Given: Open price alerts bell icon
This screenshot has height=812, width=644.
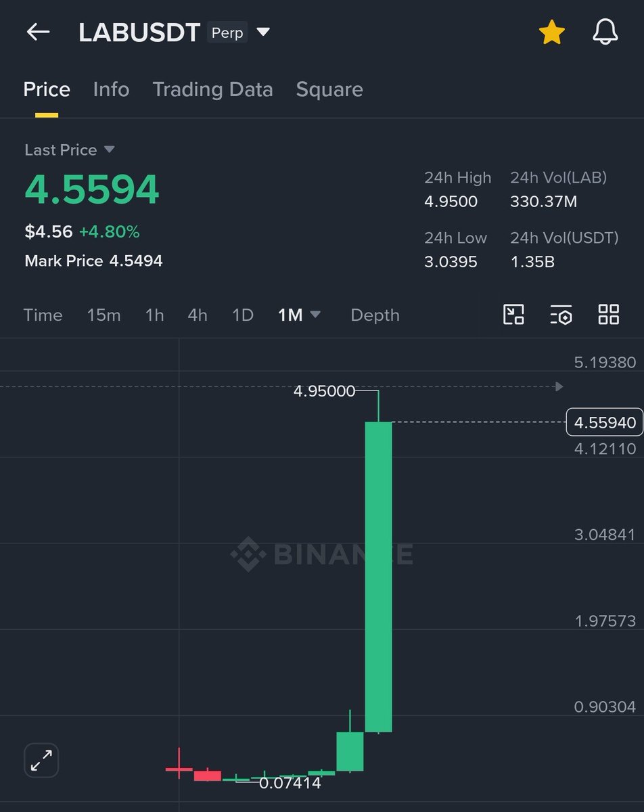Looking at the screenshot, I should coord(605,32).
